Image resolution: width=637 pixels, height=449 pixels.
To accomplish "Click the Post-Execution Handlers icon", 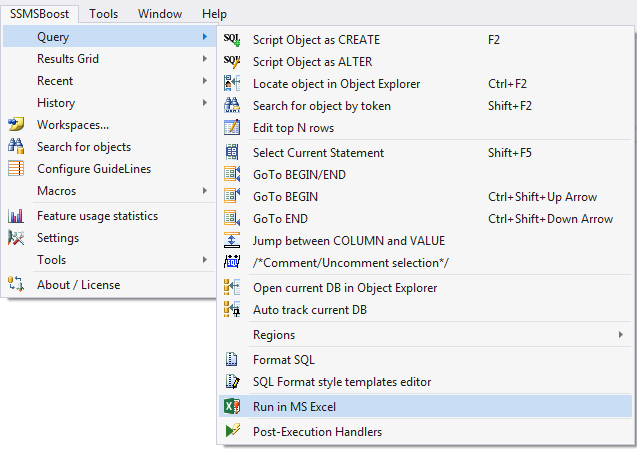I will point(233,431).
